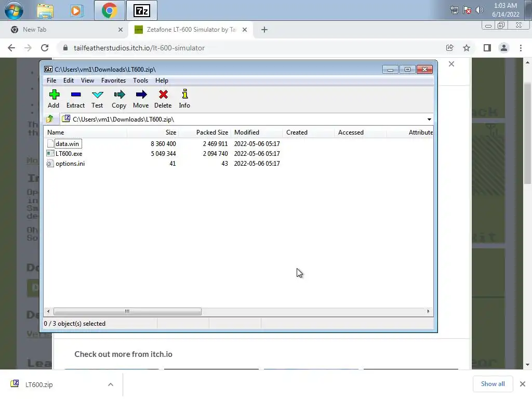
Task: Open Windows Explorer from the taskbar
Action: click(x=45, y=10)
